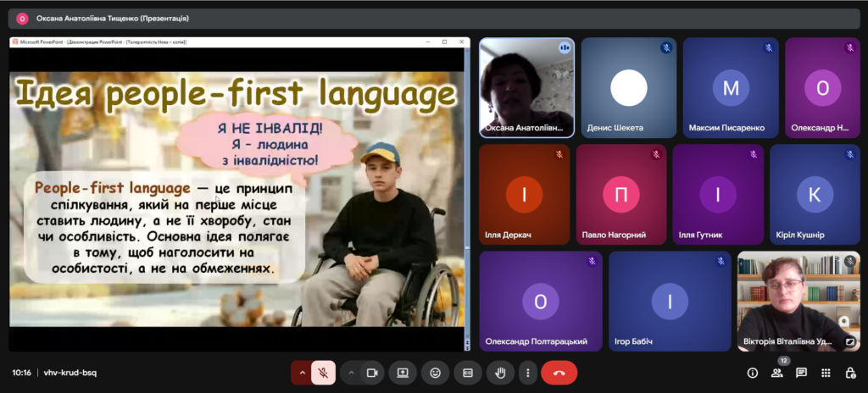
Task: Open chat with everyone
Action: [801, 373]
